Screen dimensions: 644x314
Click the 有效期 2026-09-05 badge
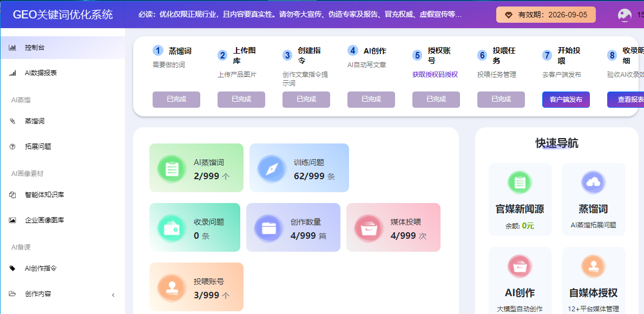(546, 15)
